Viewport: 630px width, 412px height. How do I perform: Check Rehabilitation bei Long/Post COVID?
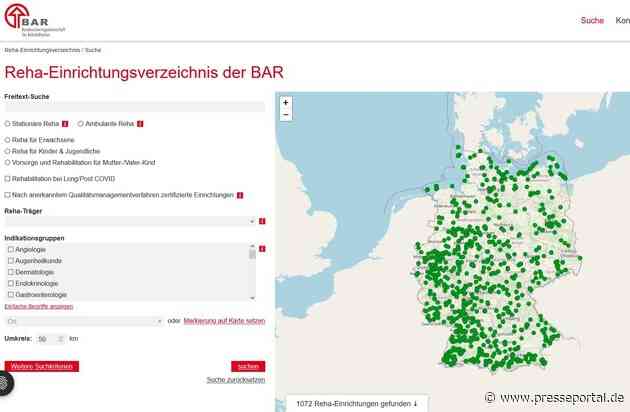(7, 178)
